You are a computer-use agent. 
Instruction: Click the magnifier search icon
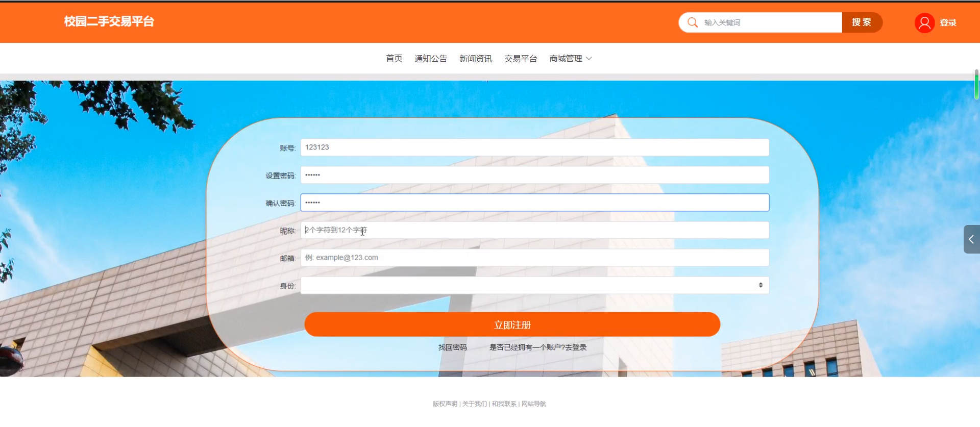(693, 22)
